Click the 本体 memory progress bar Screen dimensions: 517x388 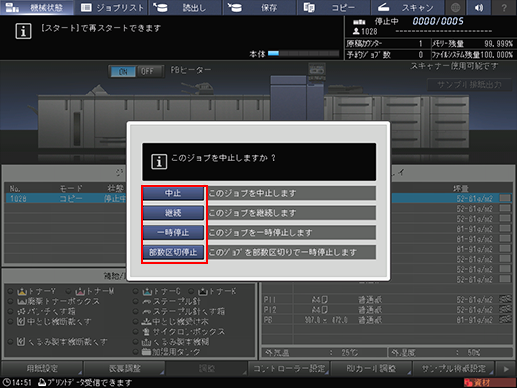coord(303,53)
